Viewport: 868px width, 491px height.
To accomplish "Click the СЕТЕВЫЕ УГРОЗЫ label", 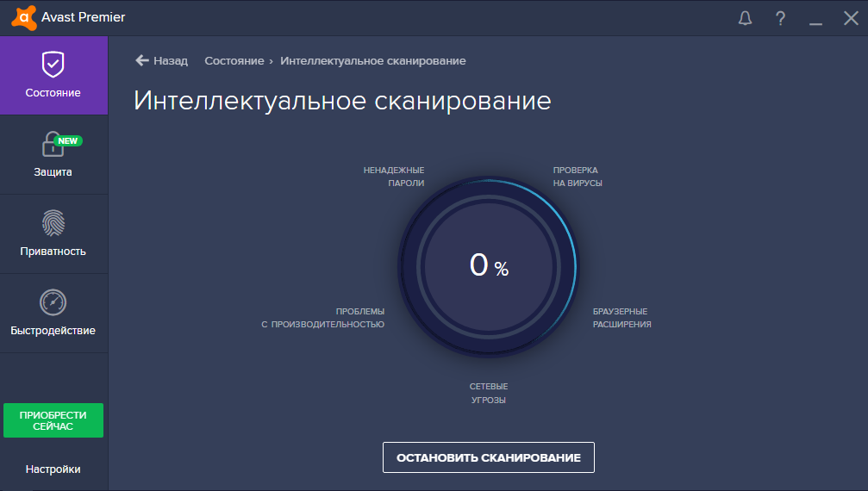I will point(489,393).
